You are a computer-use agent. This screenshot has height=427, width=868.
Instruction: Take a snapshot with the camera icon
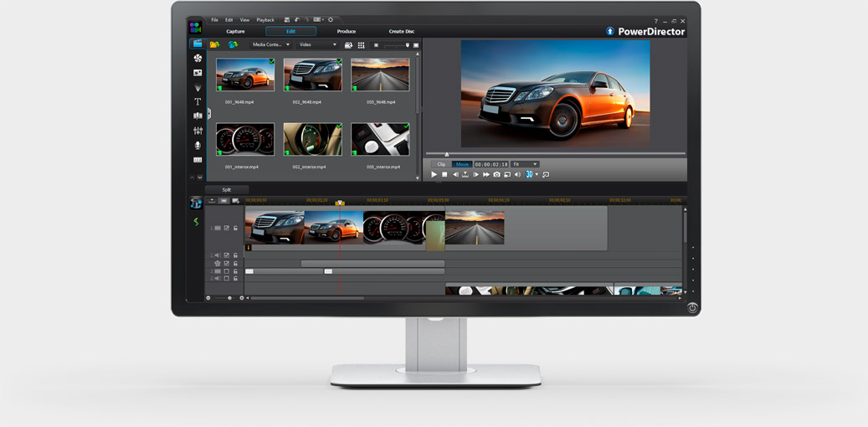pos(496,175)
